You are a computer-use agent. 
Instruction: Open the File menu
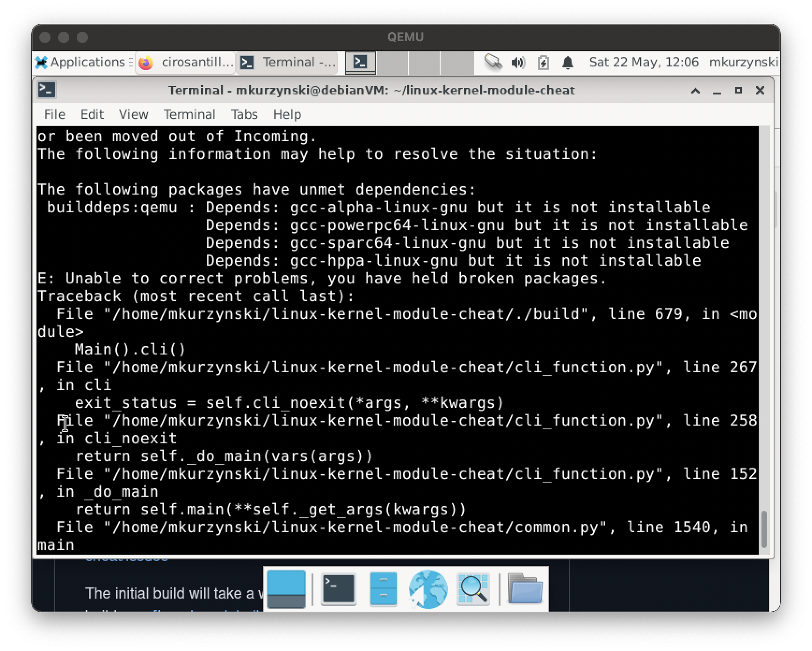click(x=54, y=115)
